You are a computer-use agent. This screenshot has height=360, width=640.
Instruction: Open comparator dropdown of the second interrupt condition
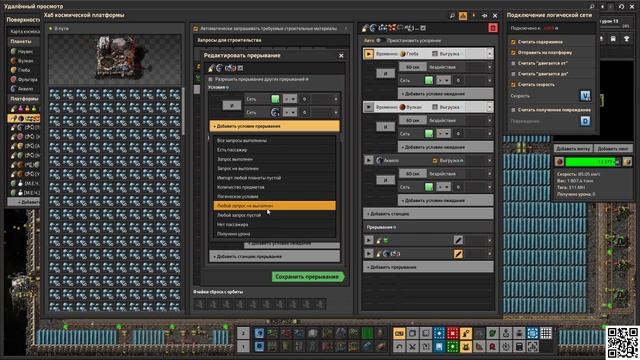[290, 112]
